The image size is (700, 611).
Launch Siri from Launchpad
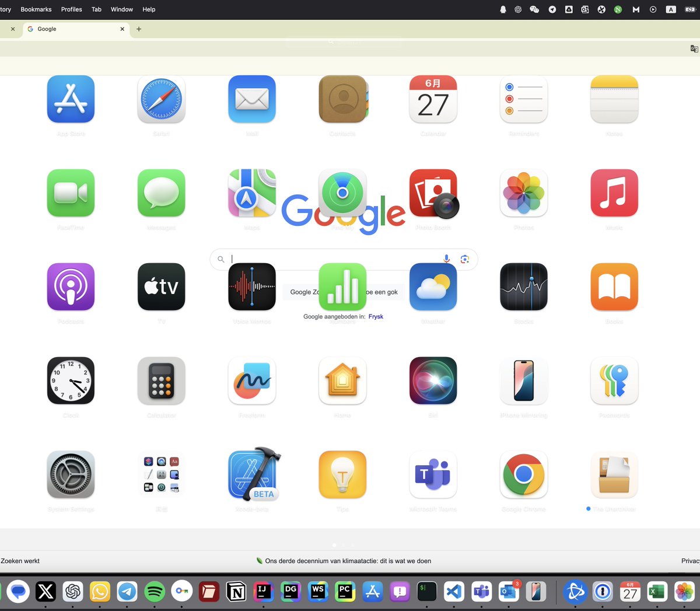click(433, 380)
